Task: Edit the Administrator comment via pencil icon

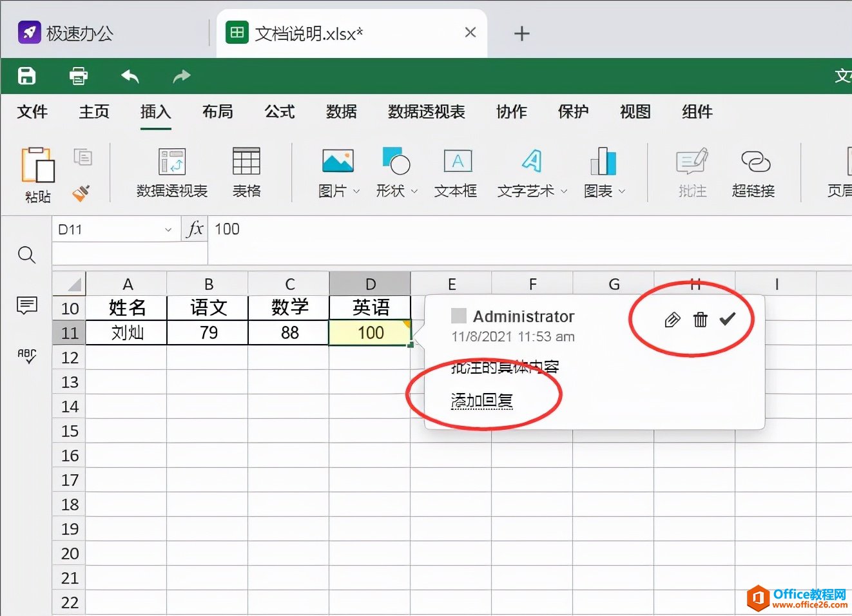Action: 672,318
